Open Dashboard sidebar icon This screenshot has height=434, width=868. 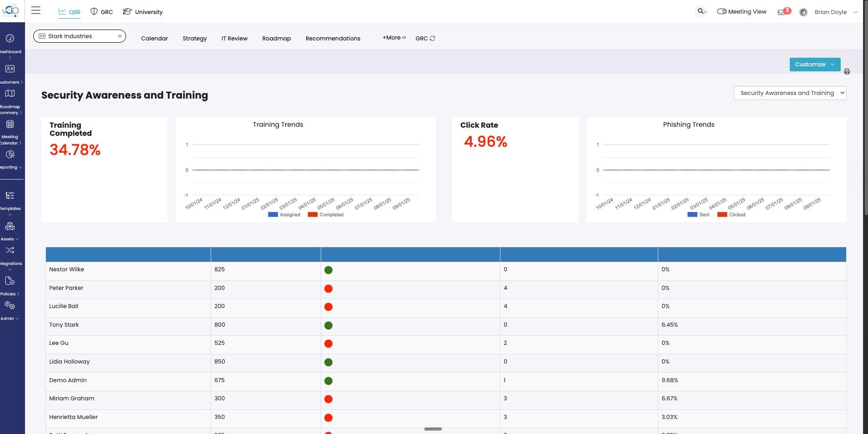coord(10,39)
